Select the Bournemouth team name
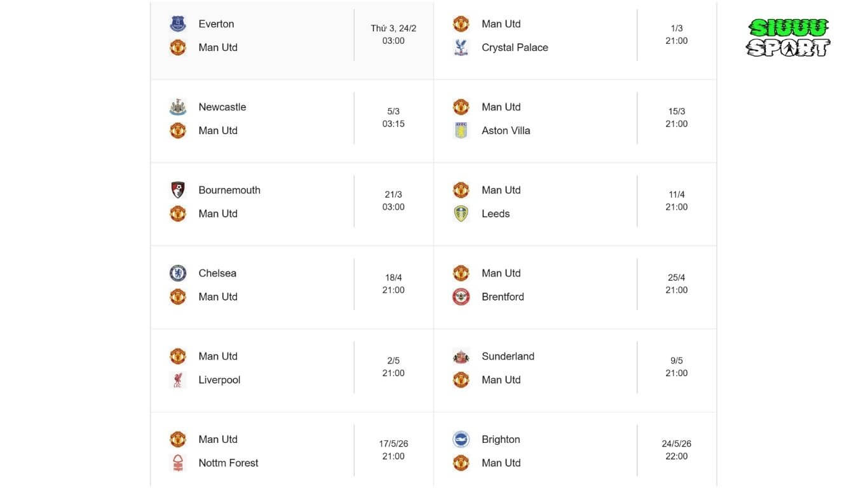The image size is (868, 488). (x=229, y=190)
